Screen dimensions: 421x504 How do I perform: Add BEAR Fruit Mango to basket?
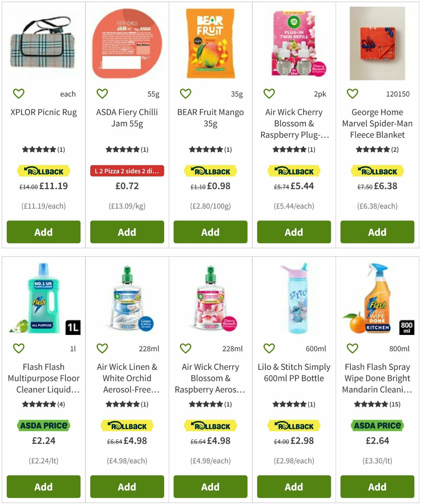pos(210,232)
